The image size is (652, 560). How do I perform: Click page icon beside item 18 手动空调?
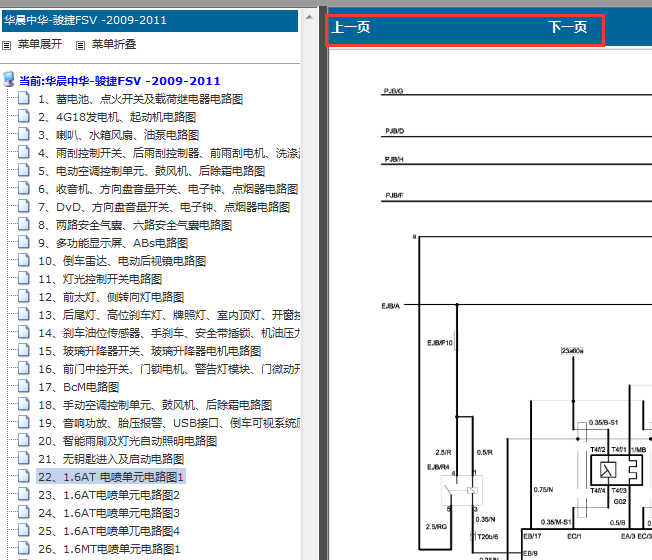point(24,404)
